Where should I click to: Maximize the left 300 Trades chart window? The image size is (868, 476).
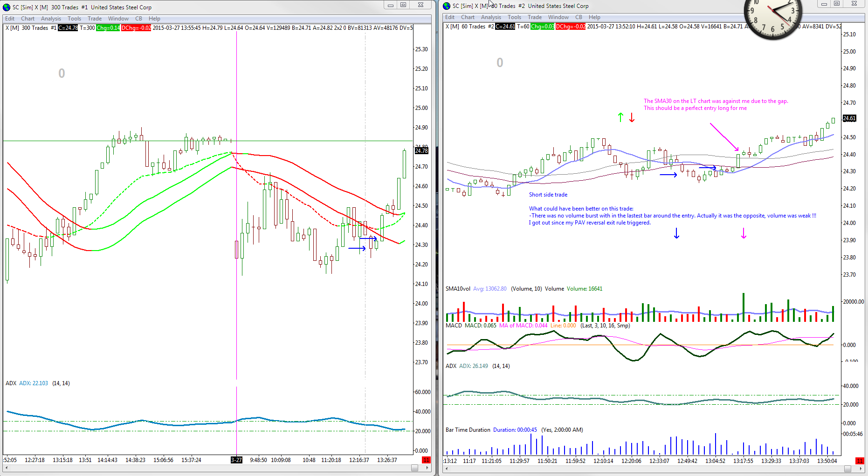[403, 5]
